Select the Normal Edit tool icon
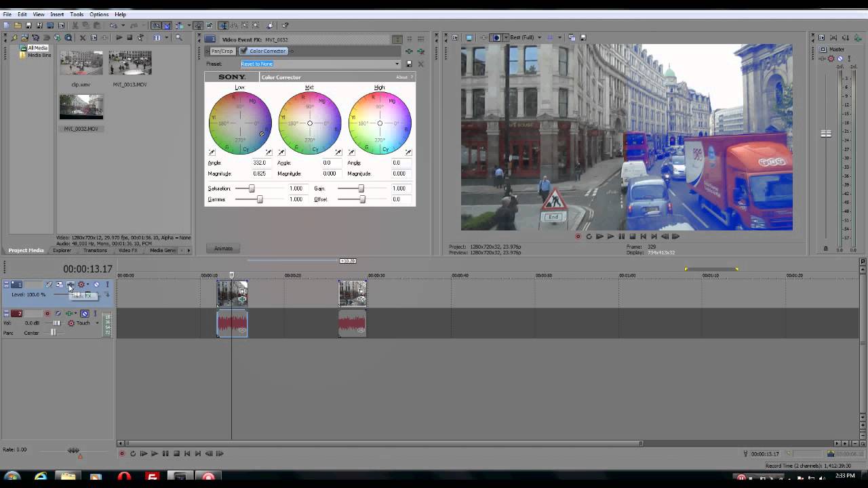868x488 pixels. pyautogui.click(x=223, y=26)
